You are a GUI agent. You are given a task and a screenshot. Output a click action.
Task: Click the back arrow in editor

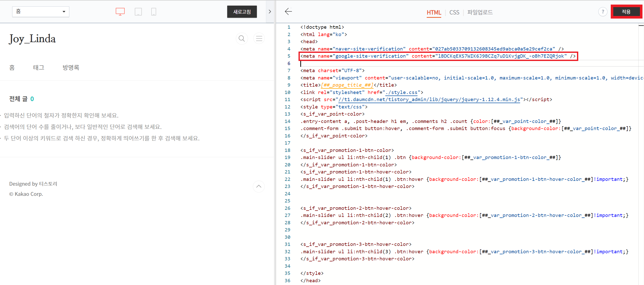(x=288, y=11)
